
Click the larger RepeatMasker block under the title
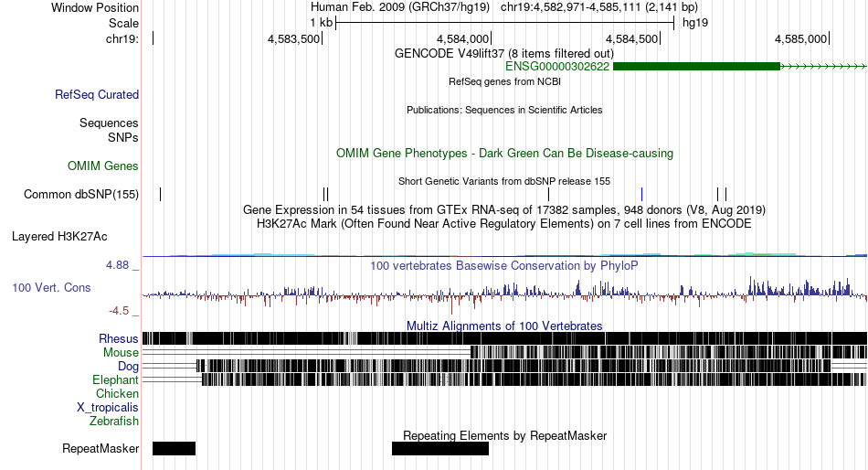pyautogui.click(x=440, y=448)
